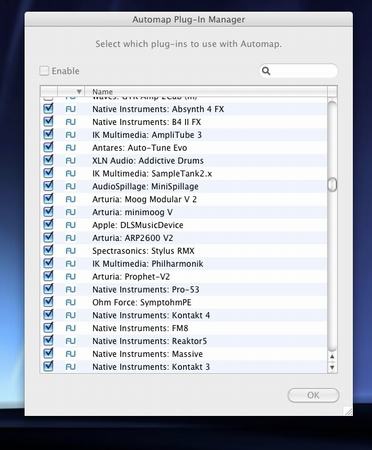Screen dimensions: 372x450
Task: Select row 'Native Instruments: Reaktor5'
Action: coord(184,341)
